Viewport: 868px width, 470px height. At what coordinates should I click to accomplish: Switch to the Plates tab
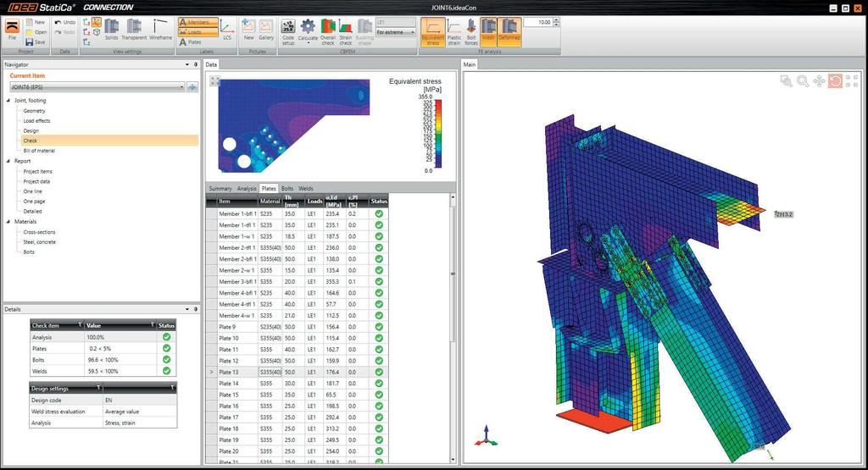269,189
